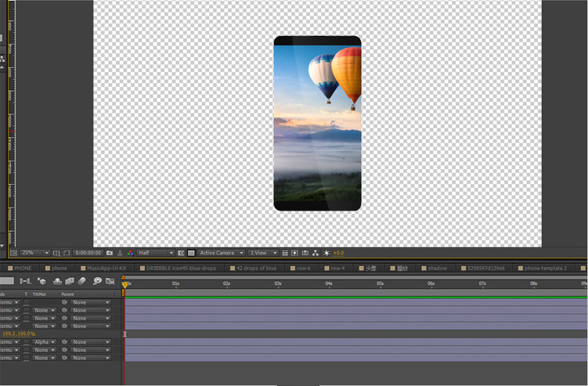Click the snapshot camera icon
588x386 pixels.
109,253
